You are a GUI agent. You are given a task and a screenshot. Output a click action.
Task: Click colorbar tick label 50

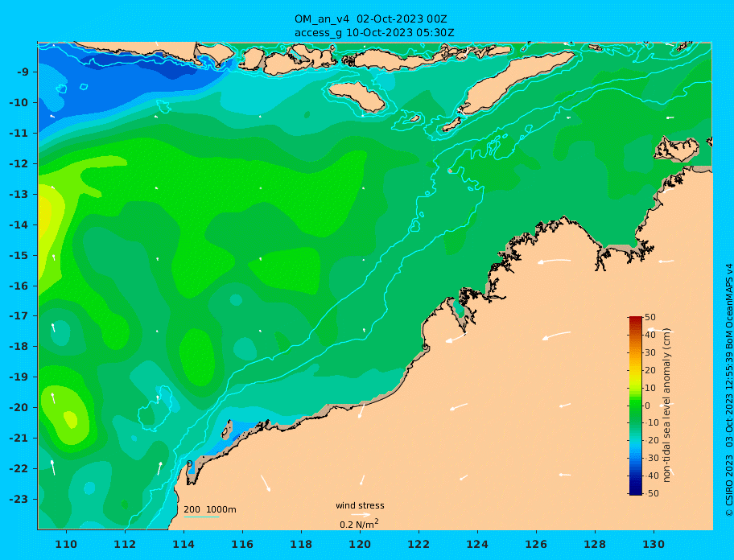pos(650,318)
